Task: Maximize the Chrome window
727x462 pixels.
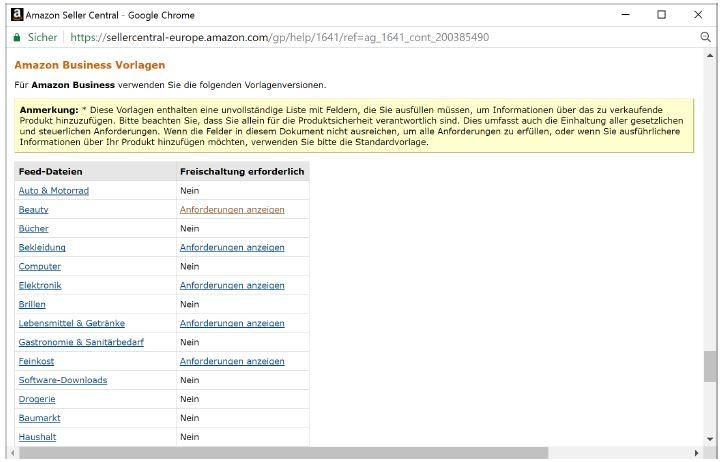Action: coord(662,15)
